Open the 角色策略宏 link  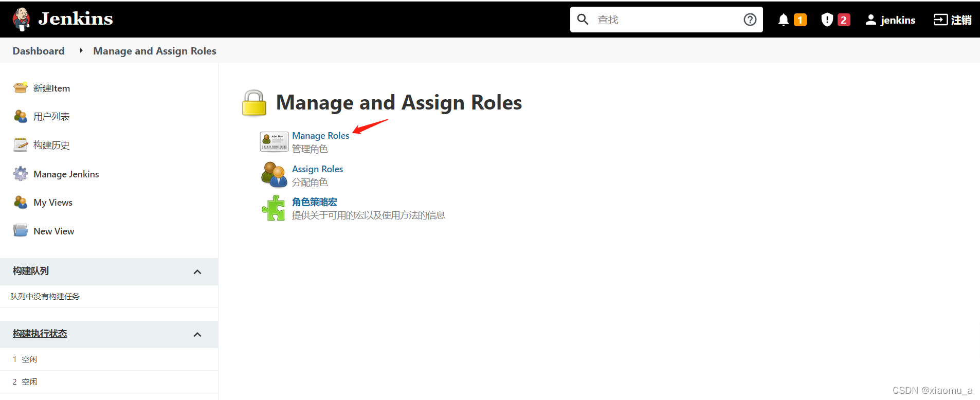click(x=315, y=202)
